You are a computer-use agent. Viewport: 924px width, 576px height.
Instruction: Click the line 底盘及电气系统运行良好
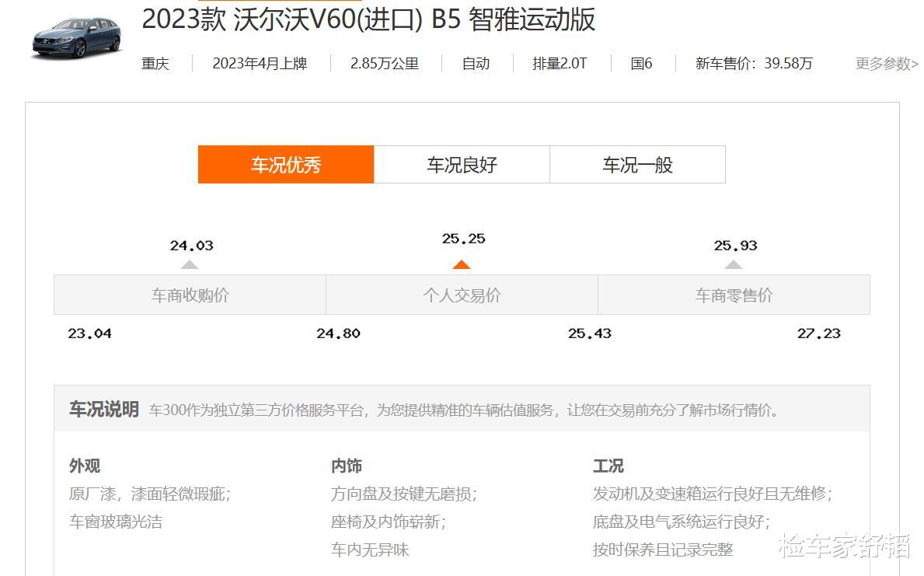pos(682,522)
